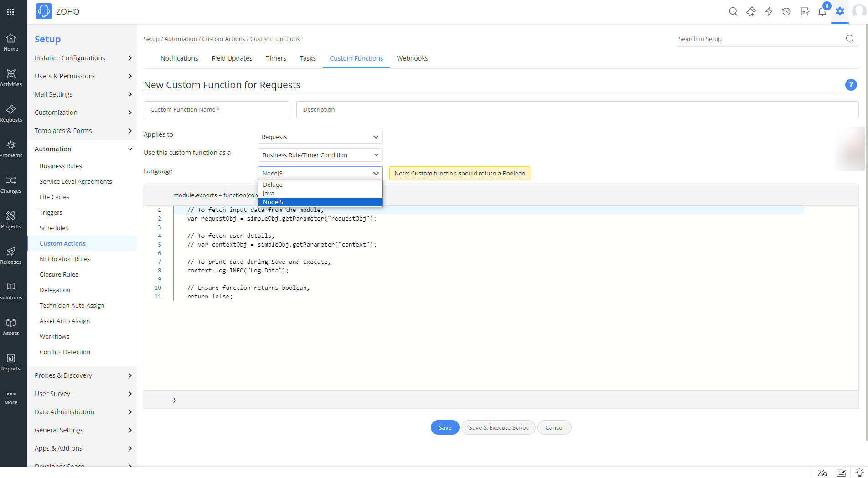Open the apps grid launcher icon
Screen dimensions: 868x478
tap(10, 12)
